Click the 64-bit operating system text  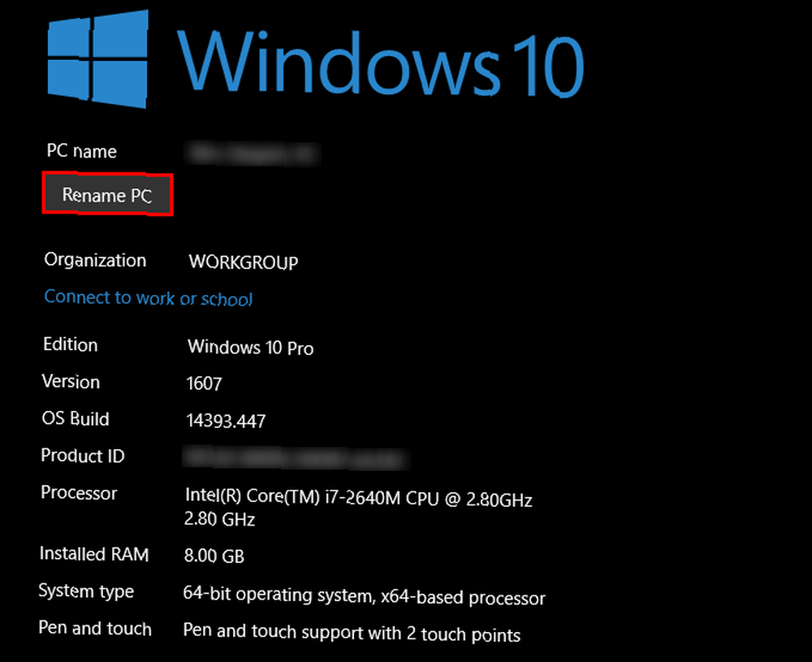[x=364, y=597]
